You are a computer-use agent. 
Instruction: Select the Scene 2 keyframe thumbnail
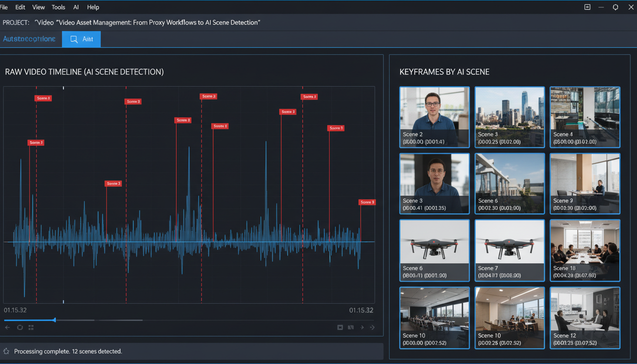434,117
